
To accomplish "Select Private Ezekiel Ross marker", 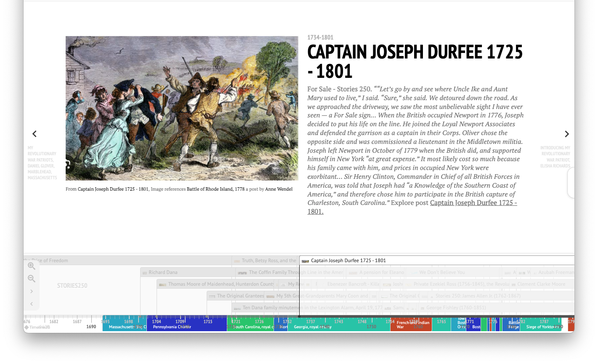I will coord(457,284).
